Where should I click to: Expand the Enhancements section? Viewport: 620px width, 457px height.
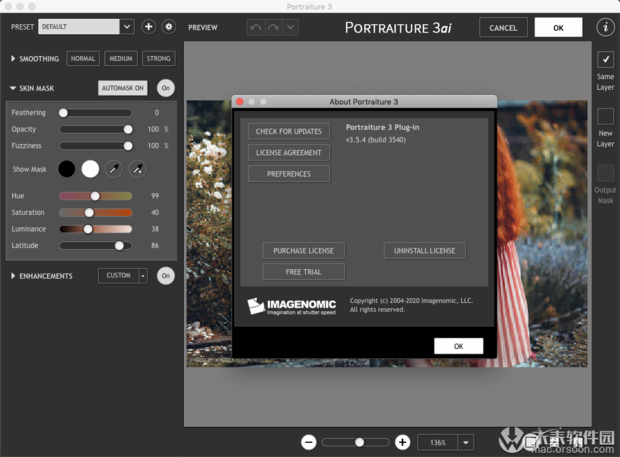[13, 276]
